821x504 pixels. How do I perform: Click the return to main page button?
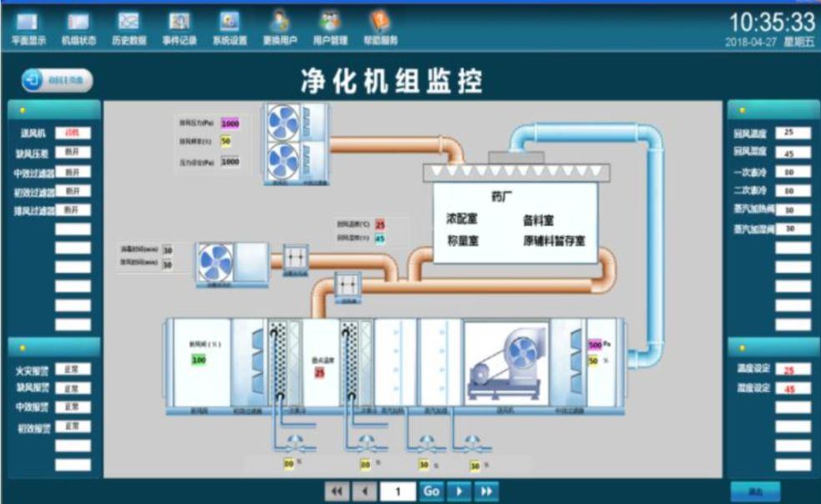pyautogui.click(x=58, y=80)
